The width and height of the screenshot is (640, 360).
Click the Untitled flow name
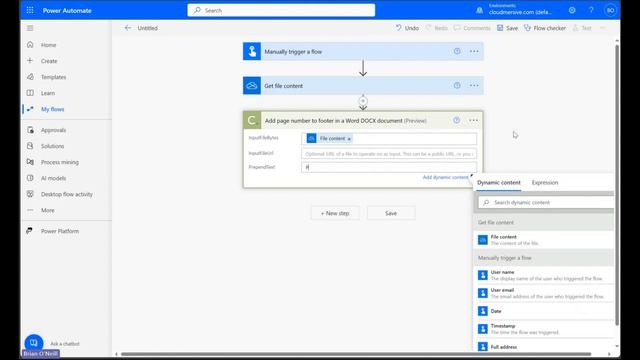click(x=147, y=28)
